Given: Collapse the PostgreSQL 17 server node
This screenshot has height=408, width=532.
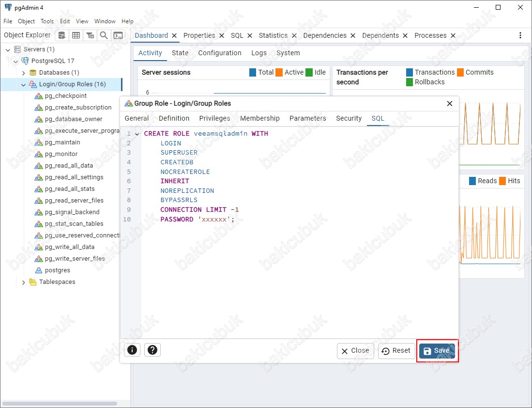Looking at the screenshot, I should click(x=15, y=62).
